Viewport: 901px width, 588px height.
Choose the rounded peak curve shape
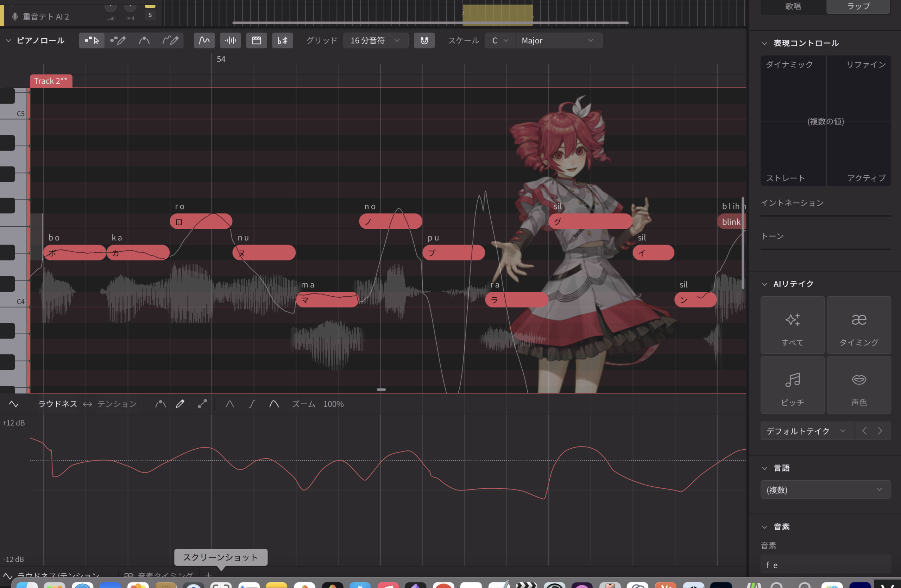pos(274,404)
